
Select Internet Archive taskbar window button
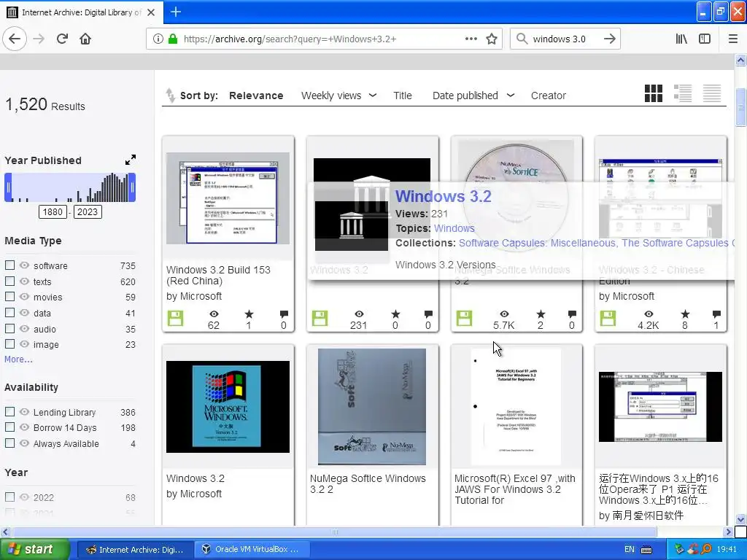(135, 550)
